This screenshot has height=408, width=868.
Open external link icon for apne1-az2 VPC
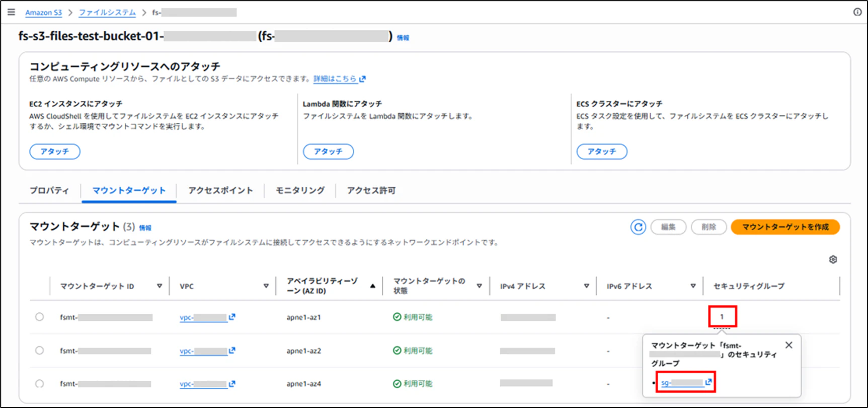[x=232, y=350]
